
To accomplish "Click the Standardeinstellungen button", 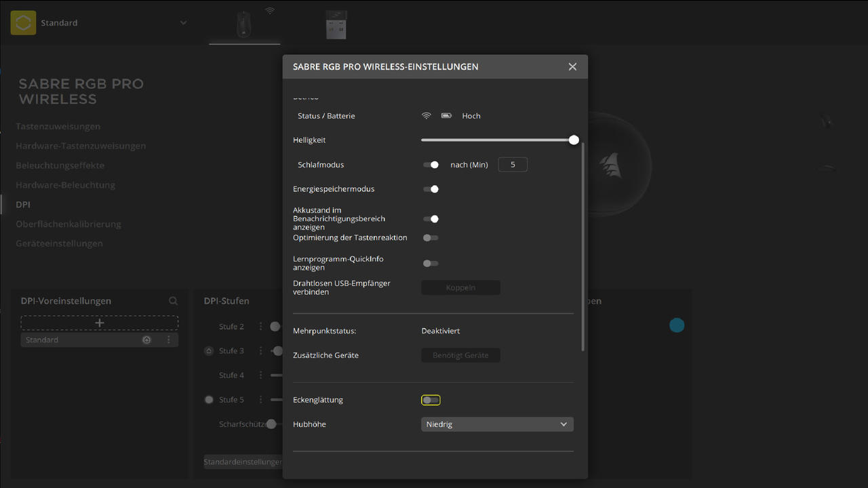I will pos(243,462).
